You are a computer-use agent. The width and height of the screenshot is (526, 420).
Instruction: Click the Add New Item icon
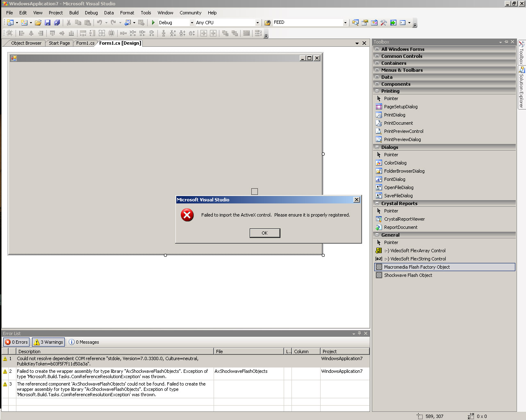24,23
